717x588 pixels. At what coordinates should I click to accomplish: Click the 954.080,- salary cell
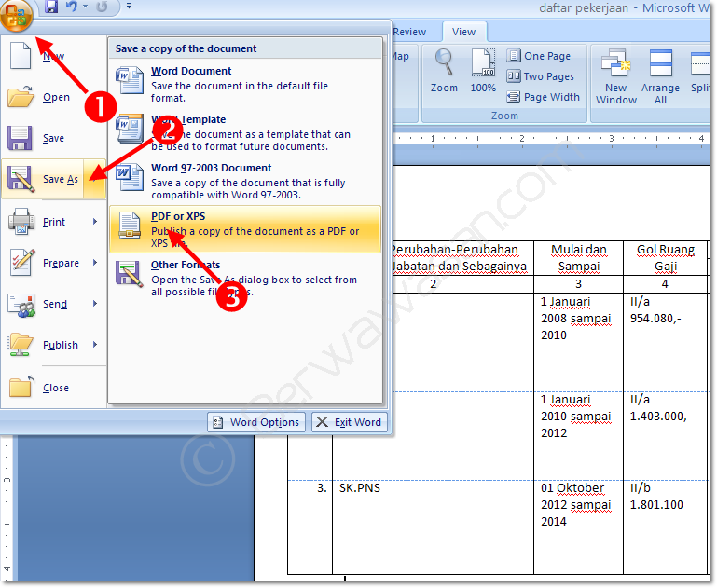point(666,342)
